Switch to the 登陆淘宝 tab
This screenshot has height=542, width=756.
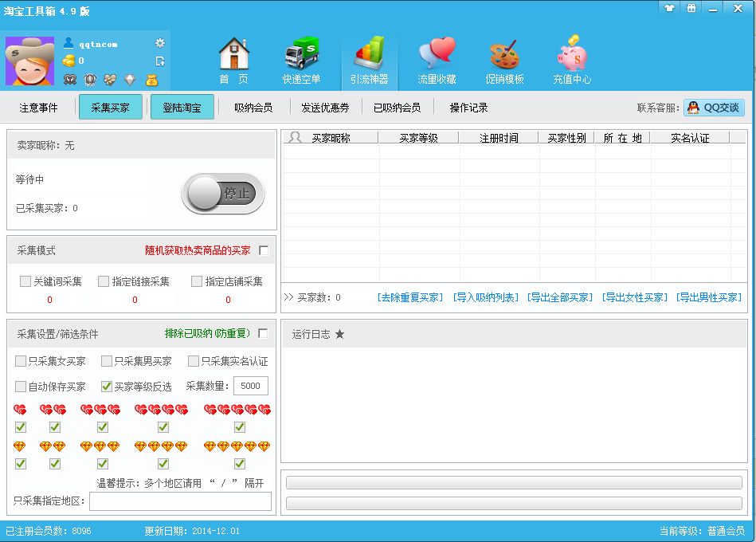point(182,107)
